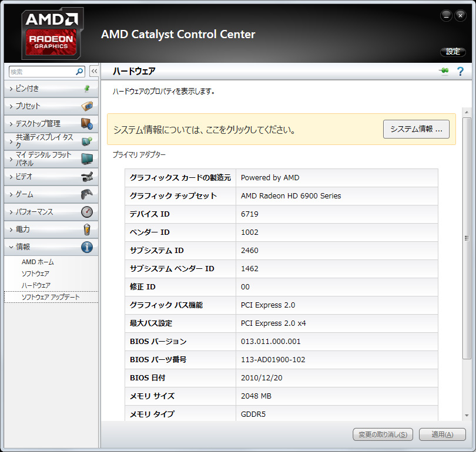Click the プライマリ アダプター heading
This screenshot has height=452, width=476.
pos(139,154)
